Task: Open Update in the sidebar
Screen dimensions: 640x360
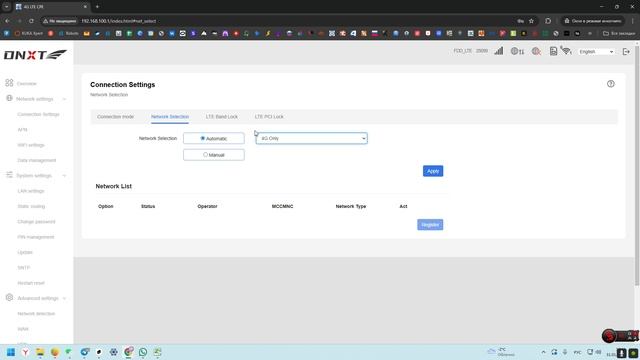Action: coord(25,252)
